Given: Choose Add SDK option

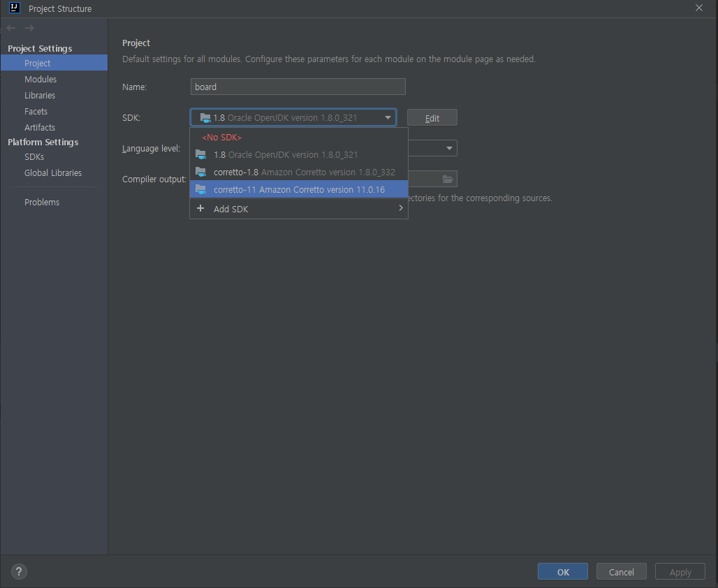Looking at the screenshot, I should click(x=298, y=209).
